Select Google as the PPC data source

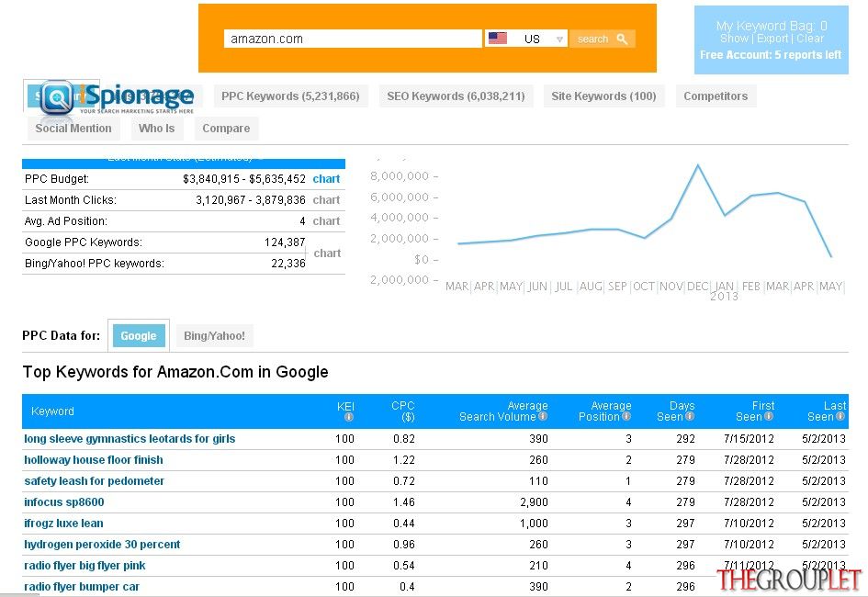tap(139, 336)
